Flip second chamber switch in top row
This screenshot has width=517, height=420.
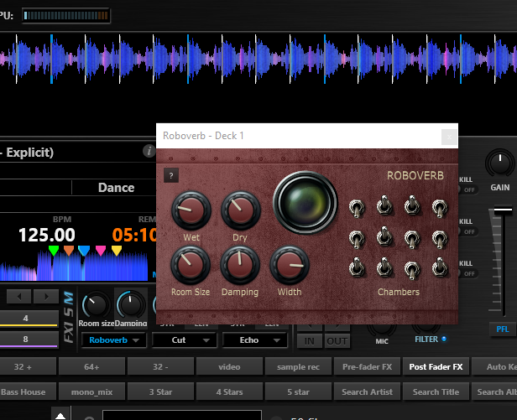384,205
